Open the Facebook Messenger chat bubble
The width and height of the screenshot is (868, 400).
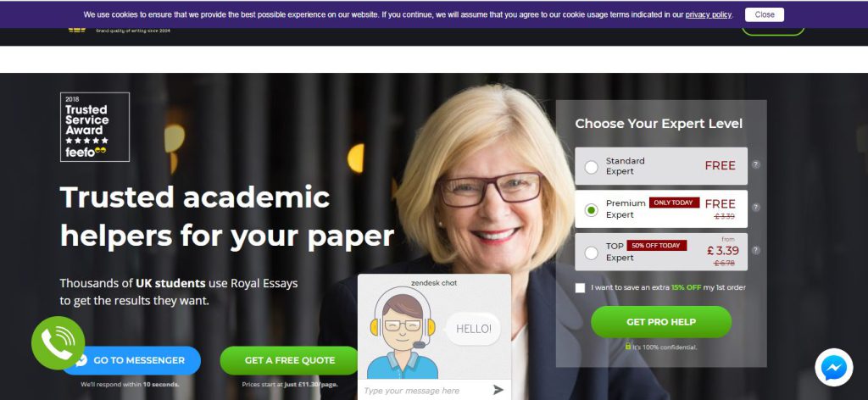tap(834, 367)
